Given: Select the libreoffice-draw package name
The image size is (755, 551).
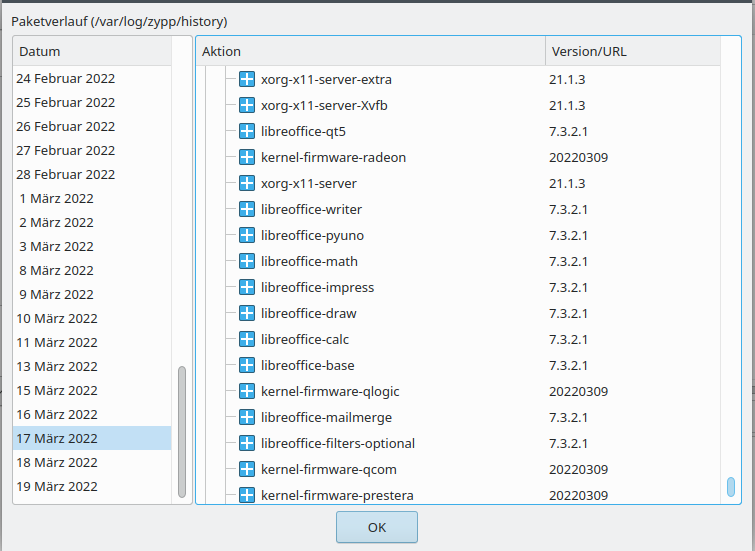Looking at the screenshot, I should [x=308, y=314].
